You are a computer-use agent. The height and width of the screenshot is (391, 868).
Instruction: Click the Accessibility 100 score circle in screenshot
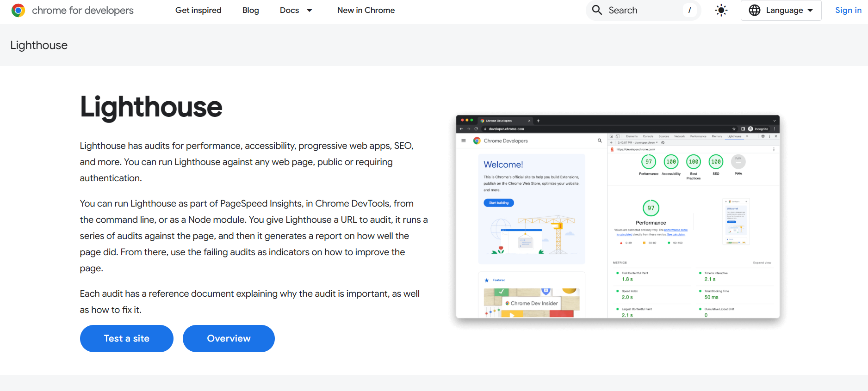tap(671, 162)
